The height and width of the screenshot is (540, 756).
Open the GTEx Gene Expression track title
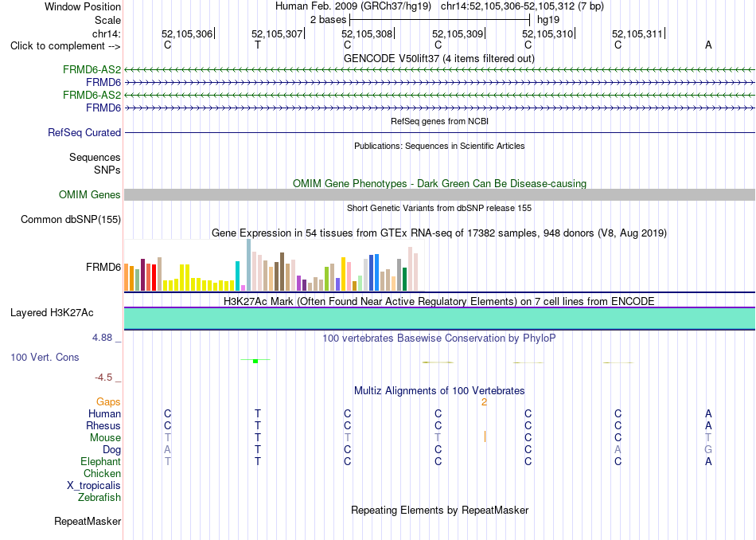tap(439, 233)
